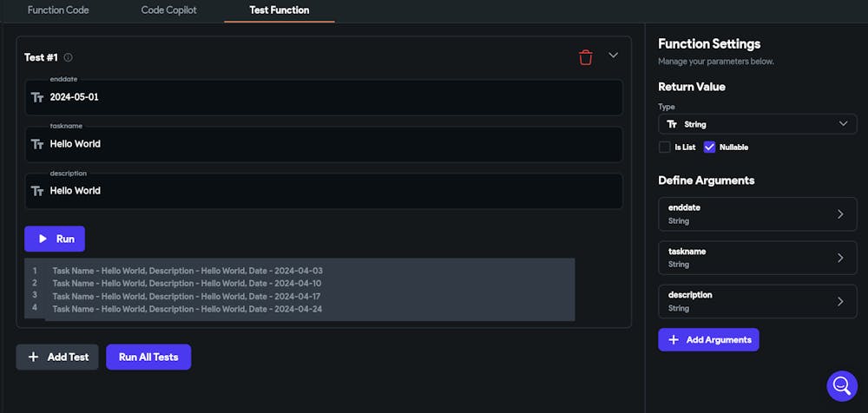The image size is (868, 413).
Task: Click the Add Arguments button
Action: [x=708, y=339]
